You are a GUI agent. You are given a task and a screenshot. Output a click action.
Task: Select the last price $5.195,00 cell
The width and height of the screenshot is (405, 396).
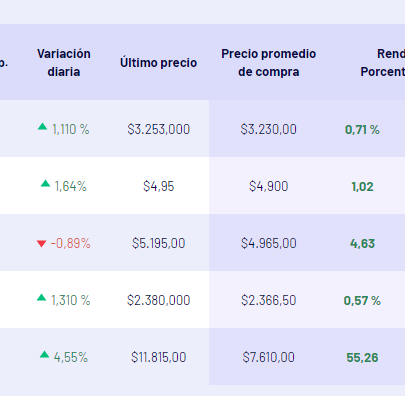point(159,243)
